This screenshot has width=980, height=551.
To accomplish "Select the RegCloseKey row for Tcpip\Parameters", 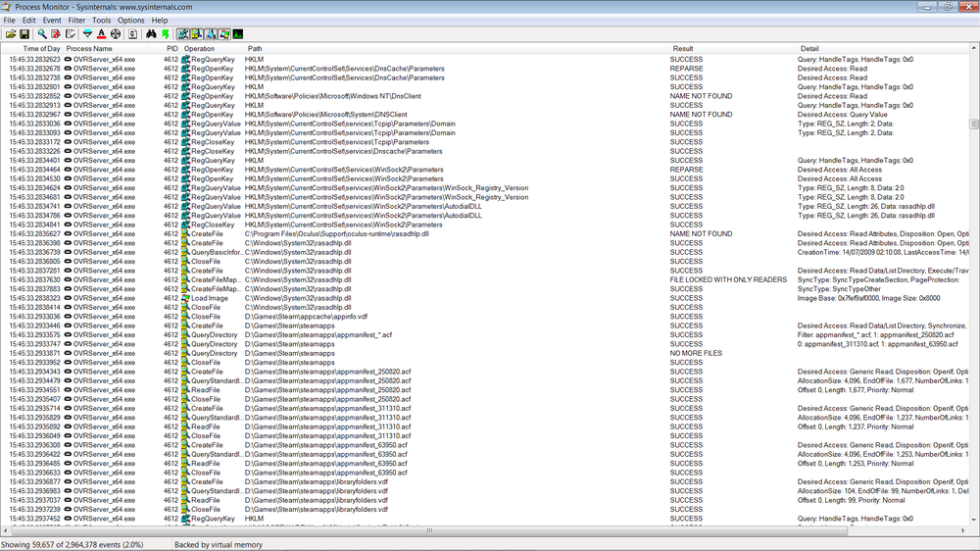I will [485, 142].
